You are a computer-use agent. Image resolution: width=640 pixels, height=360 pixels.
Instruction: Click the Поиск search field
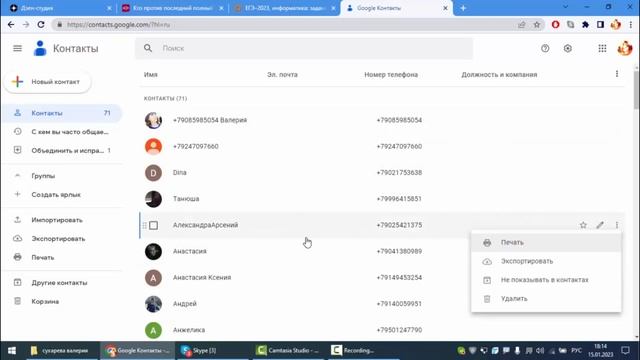click(x=304, y=48)
